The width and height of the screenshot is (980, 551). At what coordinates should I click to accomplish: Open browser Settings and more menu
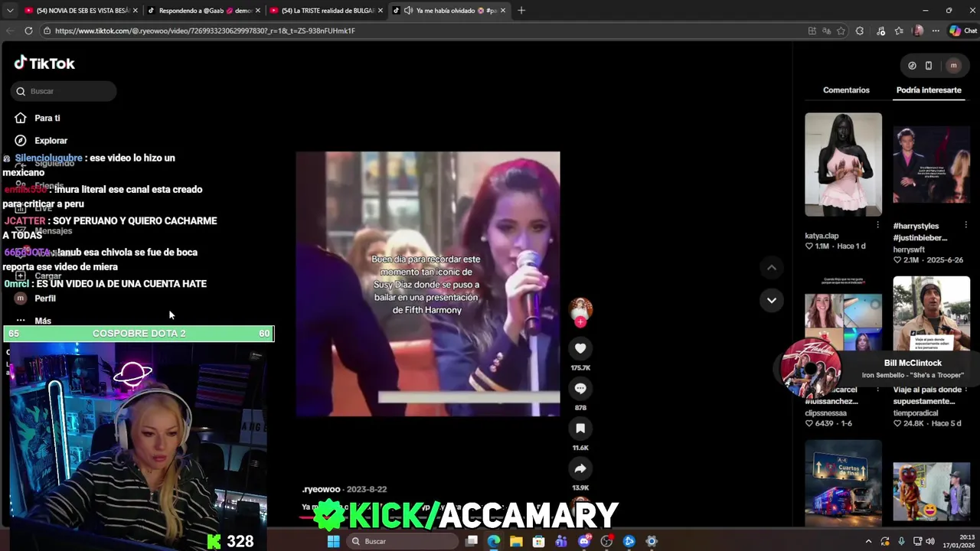pos(936,31)
